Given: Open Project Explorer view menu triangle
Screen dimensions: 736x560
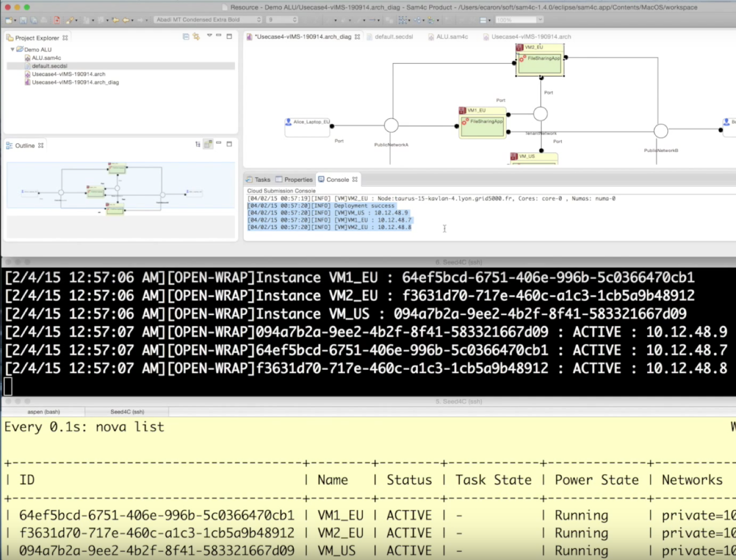Looking at the screenshot, I should [x=209, y=35].
